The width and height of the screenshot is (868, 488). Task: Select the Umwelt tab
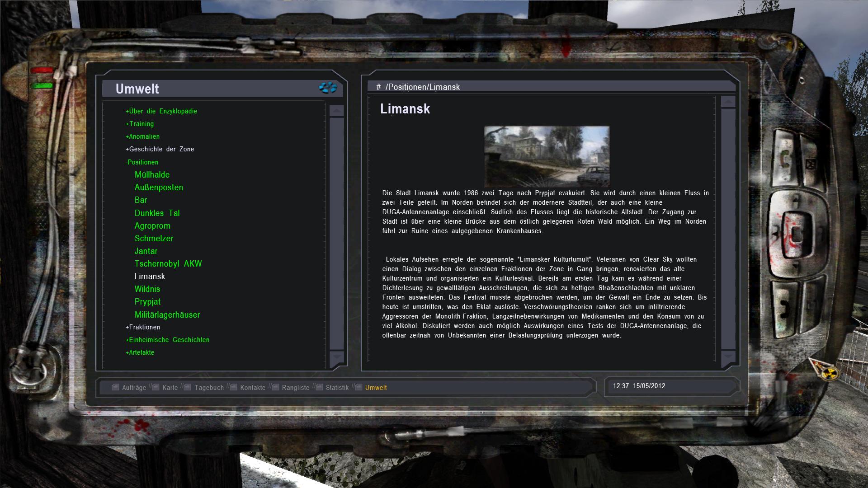click(376, 388)
